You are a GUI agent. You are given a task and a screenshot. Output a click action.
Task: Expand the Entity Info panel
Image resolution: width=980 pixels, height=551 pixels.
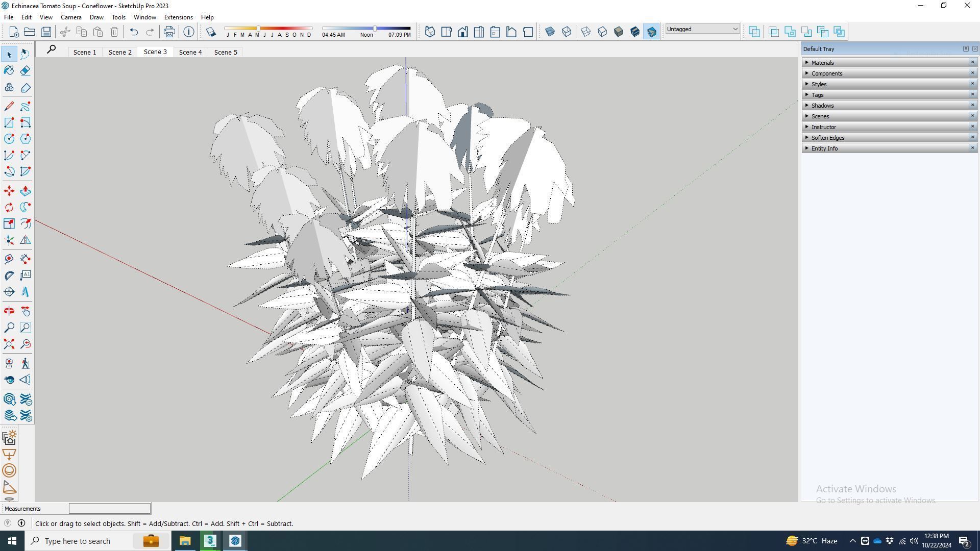click(x=824, y=148)
